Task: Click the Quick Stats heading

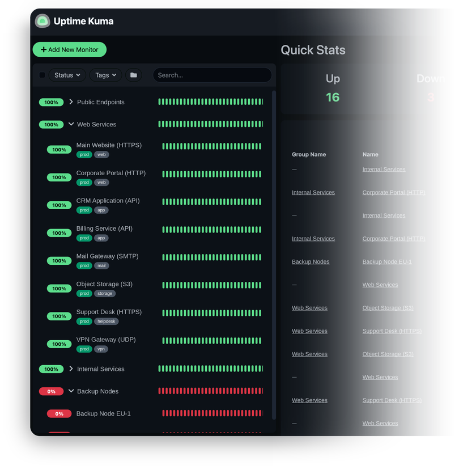Action: tap(313, 50)
